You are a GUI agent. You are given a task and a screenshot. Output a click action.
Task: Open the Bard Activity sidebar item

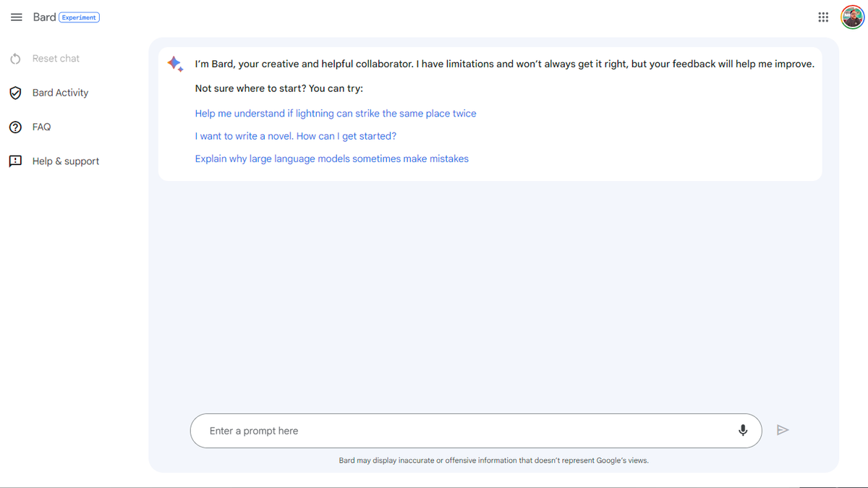60,93
